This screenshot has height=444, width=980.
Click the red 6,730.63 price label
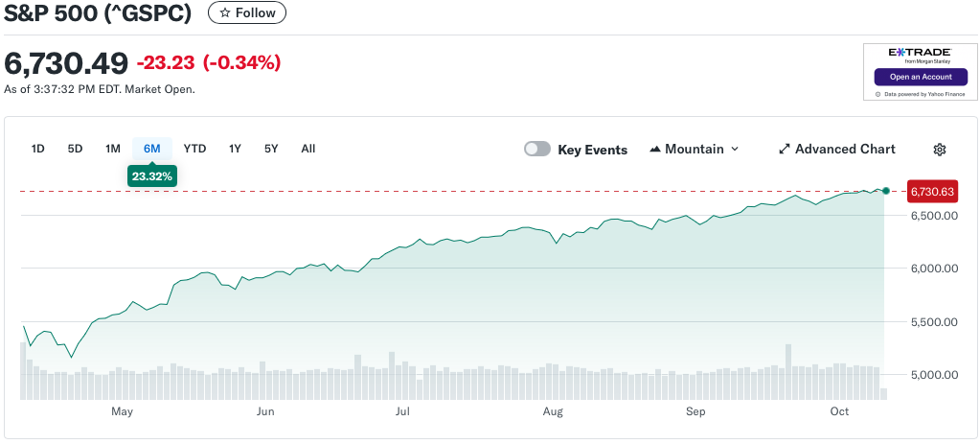pos(933,192)
